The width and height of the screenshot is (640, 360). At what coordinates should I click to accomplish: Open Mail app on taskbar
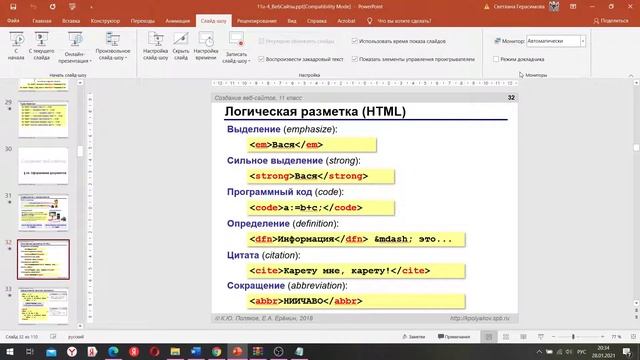(x=51, y=351)
